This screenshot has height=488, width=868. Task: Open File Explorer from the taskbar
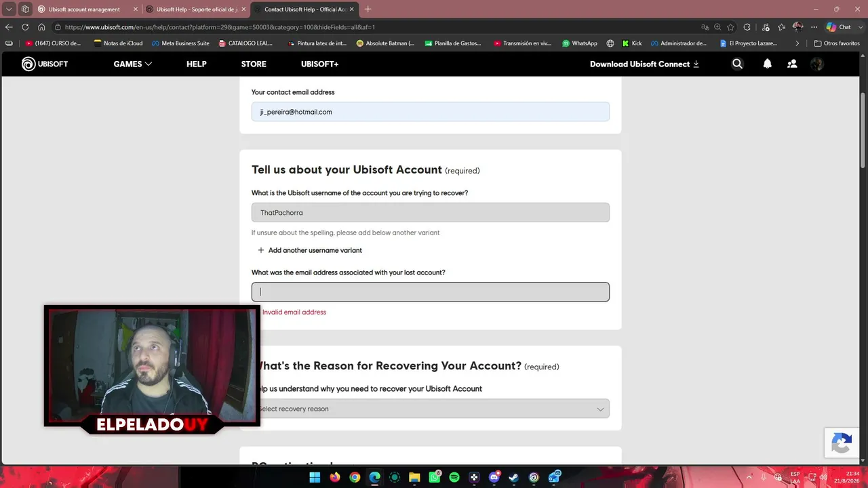(x=414, y=477)
